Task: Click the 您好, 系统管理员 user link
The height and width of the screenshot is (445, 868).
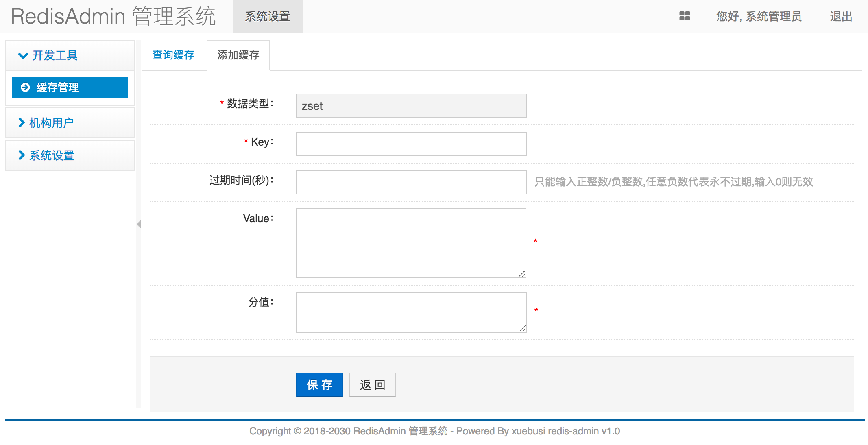Action: point(759,16)
